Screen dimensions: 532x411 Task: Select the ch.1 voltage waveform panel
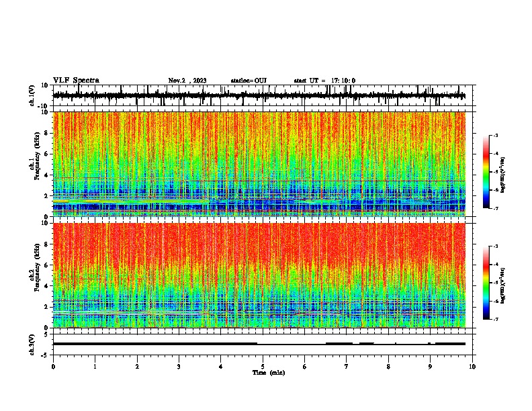tap(264, 95)
